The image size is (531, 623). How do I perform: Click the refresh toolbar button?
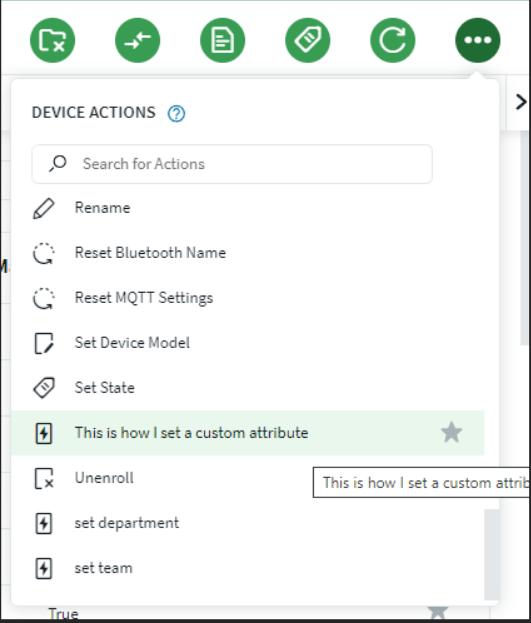coord(393,40)
